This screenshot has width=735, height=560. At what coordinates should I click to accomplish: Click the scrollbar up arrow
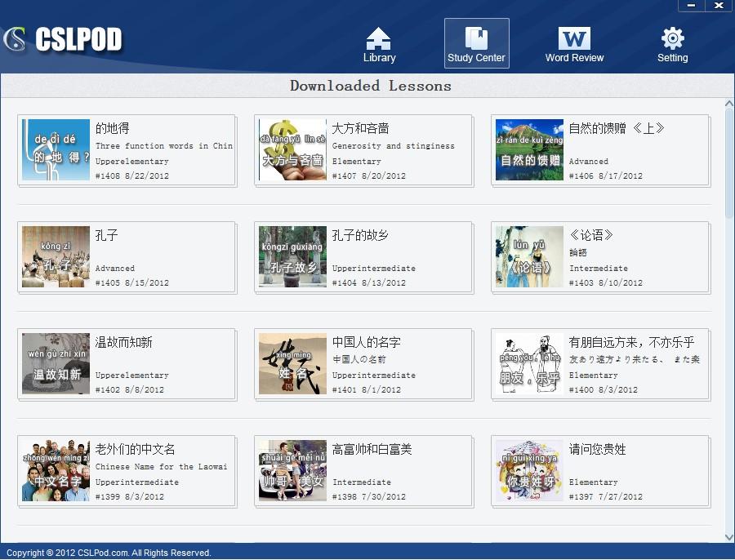[x=729, y=104]
